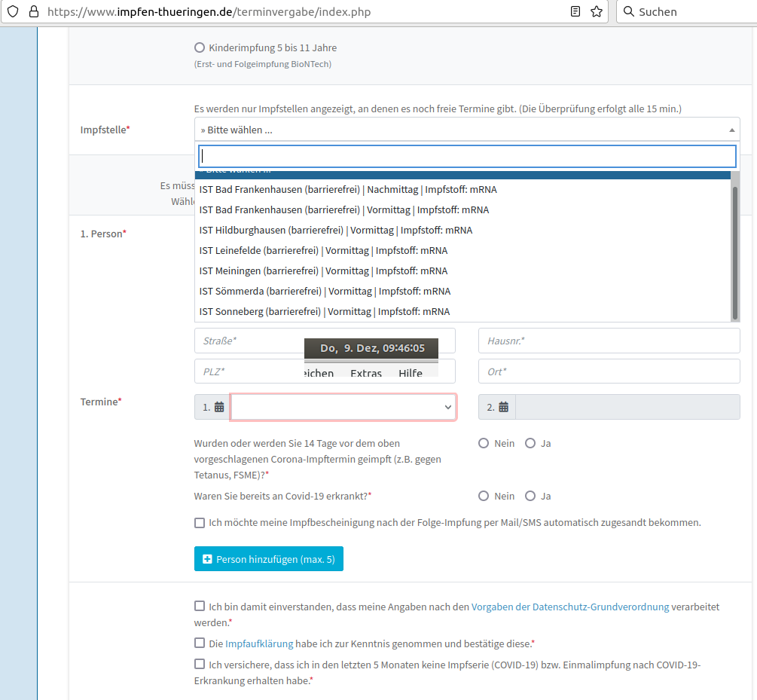Open the Impfaufklärung link
The height and width of the screenshot is (700, 757).
(249, 643)
